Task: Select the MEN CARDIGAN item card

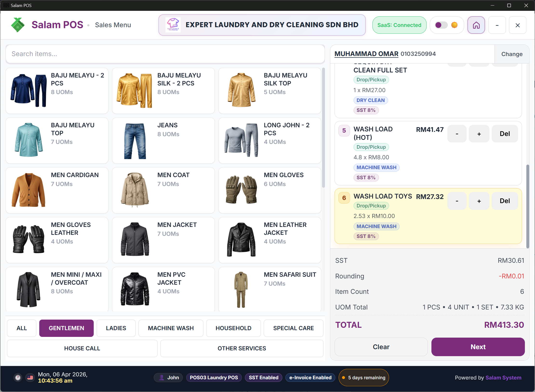Action: [x=57, y=190]
